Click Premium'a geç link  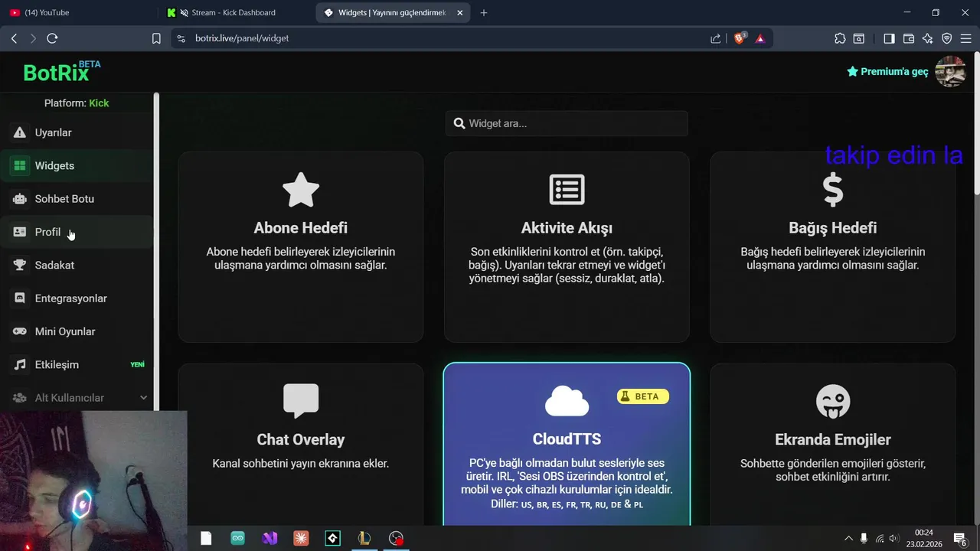[887, 71]
